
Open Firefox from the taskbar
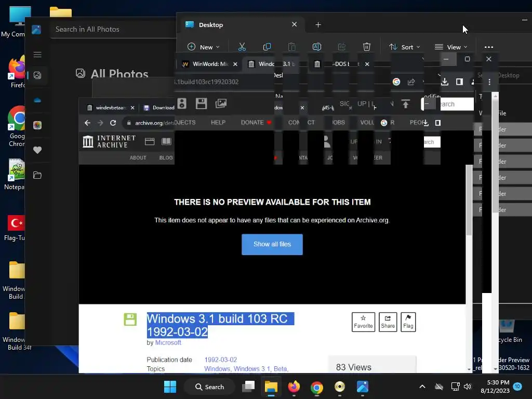[x=294, y=387]
